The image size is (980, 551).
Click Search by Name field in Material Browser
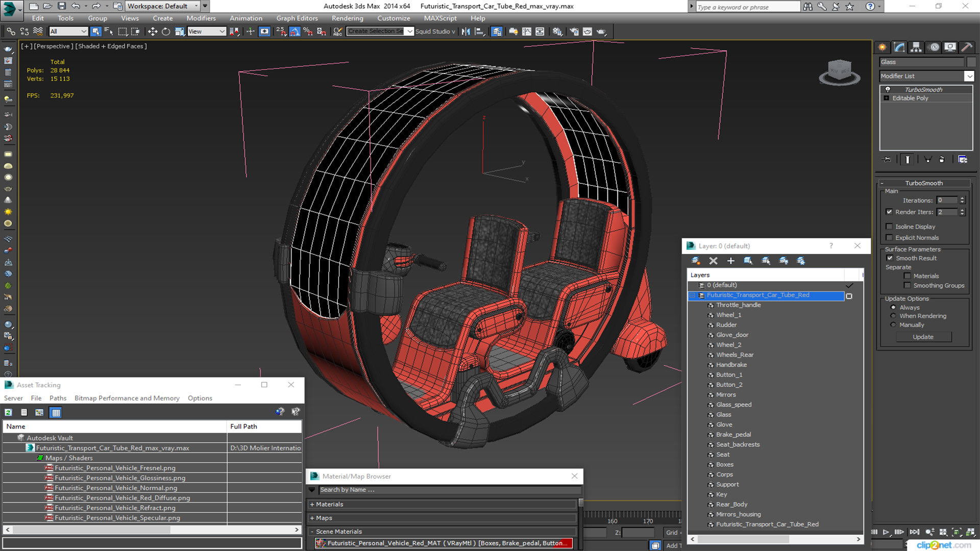(449, 490)
